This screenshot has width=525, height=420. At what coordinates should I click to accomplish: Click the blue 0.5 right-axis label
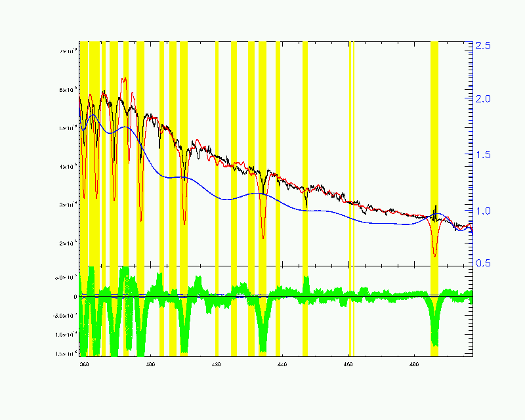(483, 263)
